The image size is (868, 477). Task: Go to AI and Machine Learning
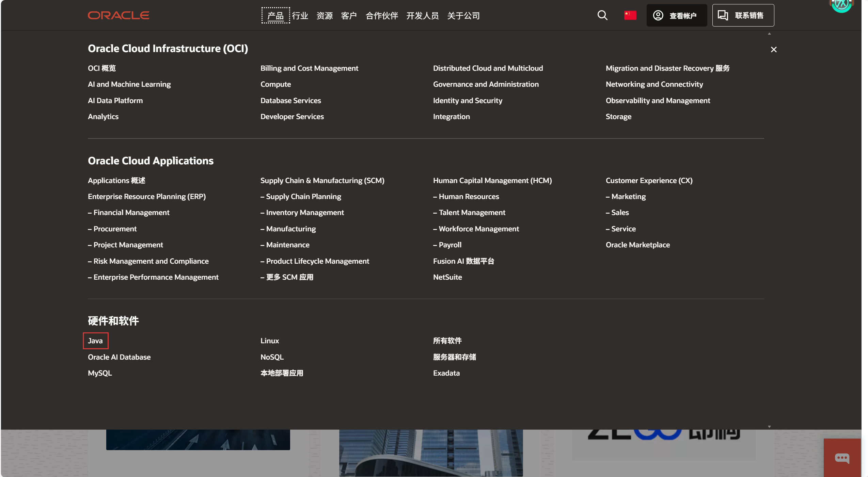tap(129, 84)
